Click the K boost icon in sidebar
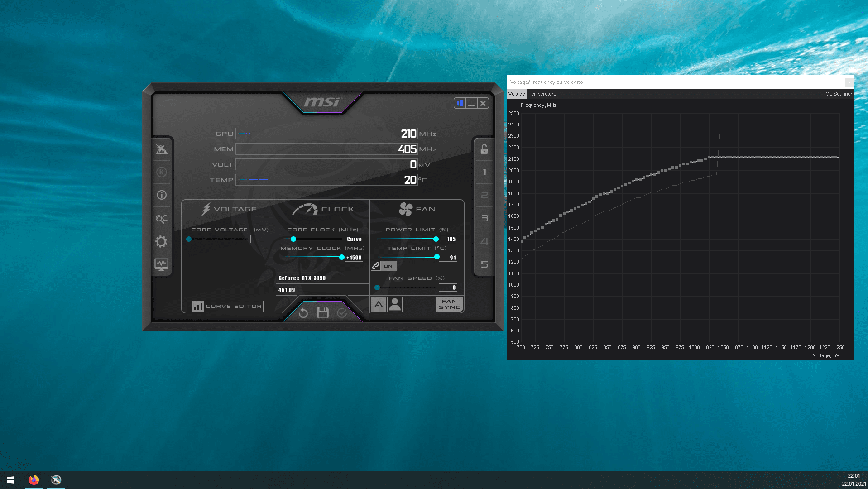 [162, 172]
